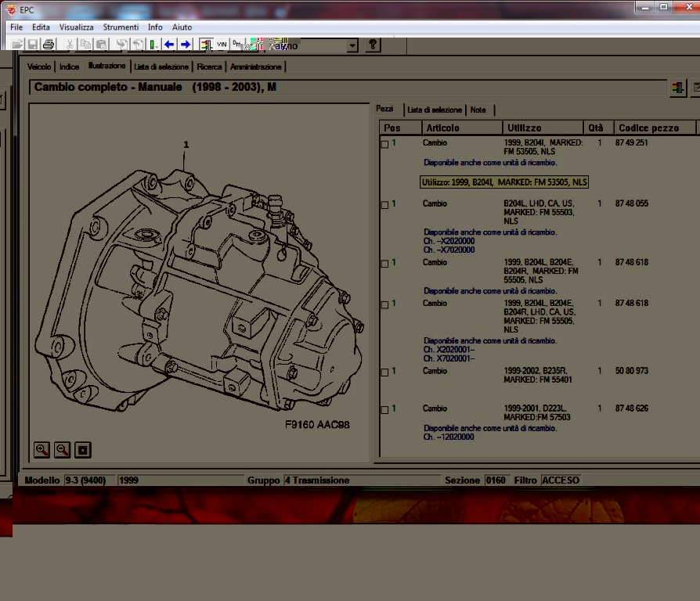Open the Edita menu

tap(41, 27)
